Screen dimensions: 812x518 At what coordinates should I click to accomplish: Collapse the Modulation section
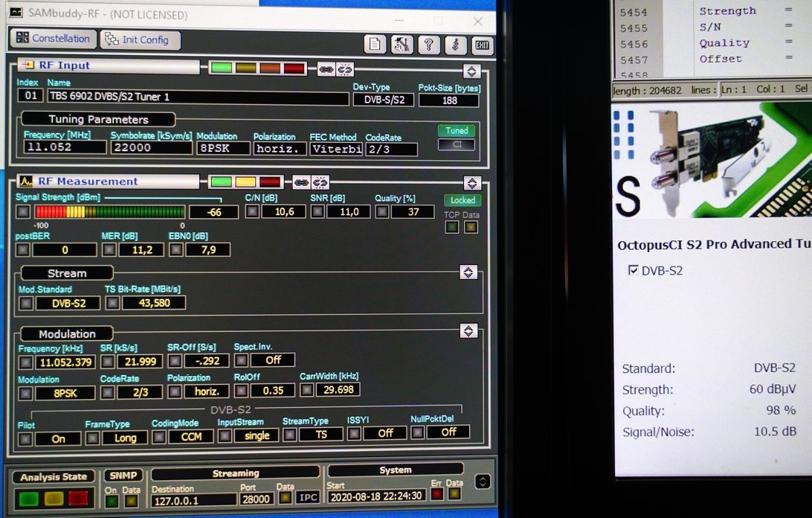468,330
